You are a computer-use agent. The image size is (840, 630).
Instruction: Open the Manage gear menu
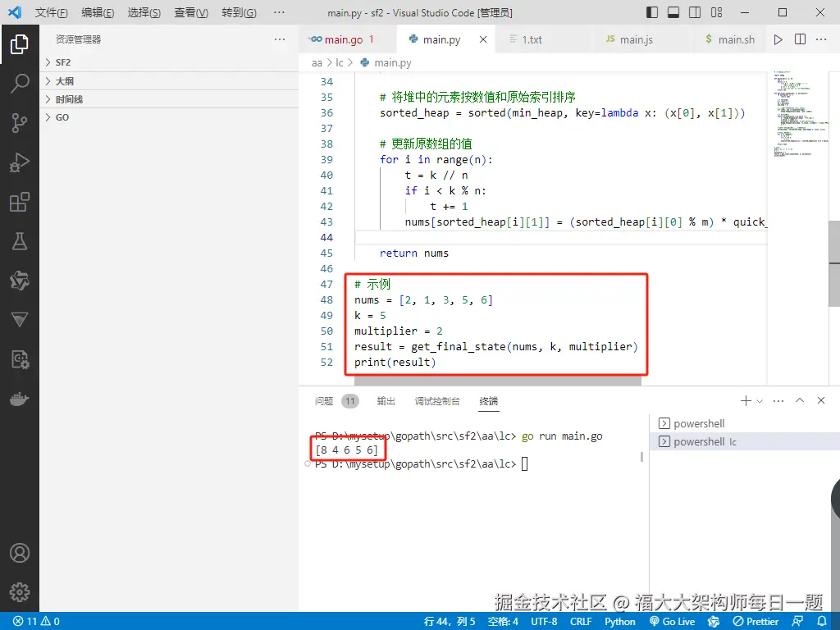(x=20, y=592)
